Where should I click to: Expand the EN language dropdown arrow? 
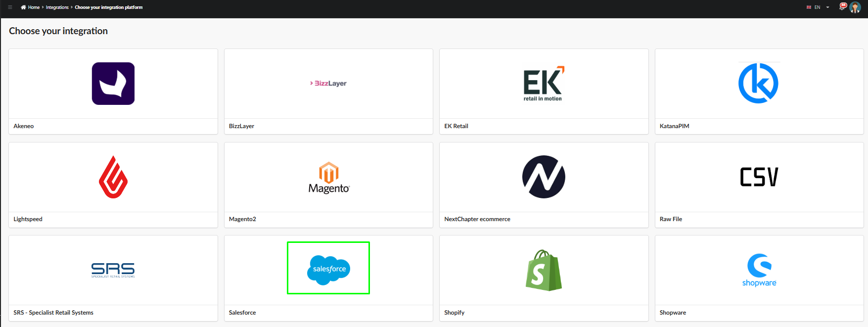click(x=828, y=7)
